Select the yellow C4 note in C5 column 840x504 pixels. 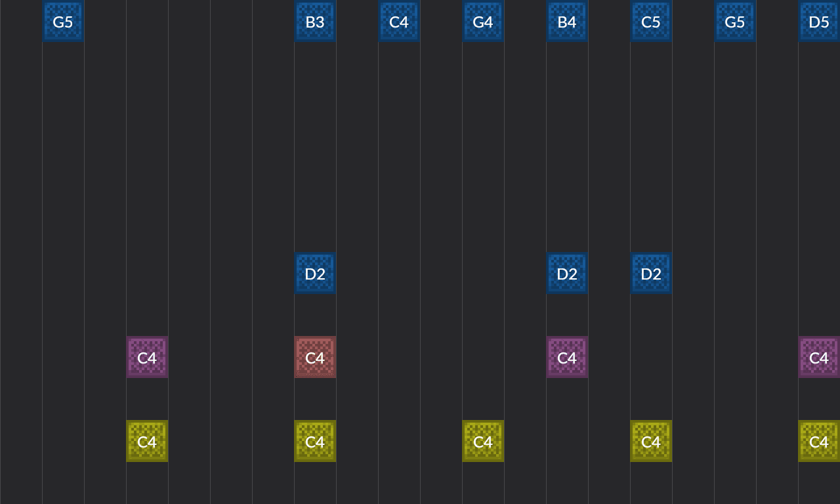pyautogui.click(x=651, y=441)
